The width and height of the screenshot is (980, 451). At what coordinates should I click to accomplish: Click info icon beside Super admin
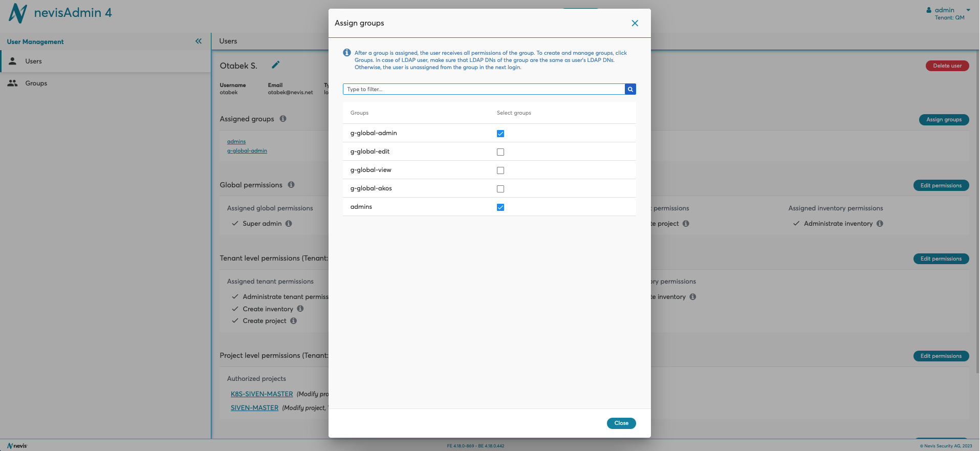(x=289, y=224)
